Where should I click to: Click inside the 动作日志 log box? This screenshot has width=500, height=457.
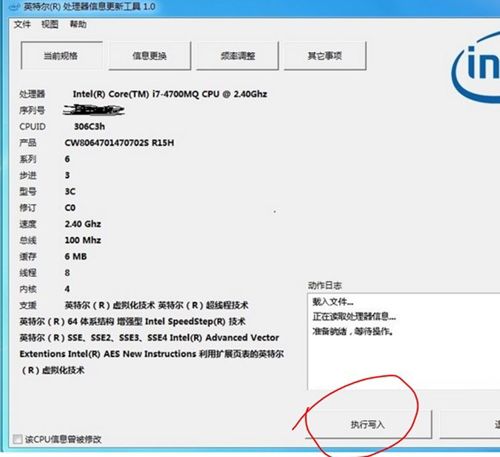click(403, 342)
